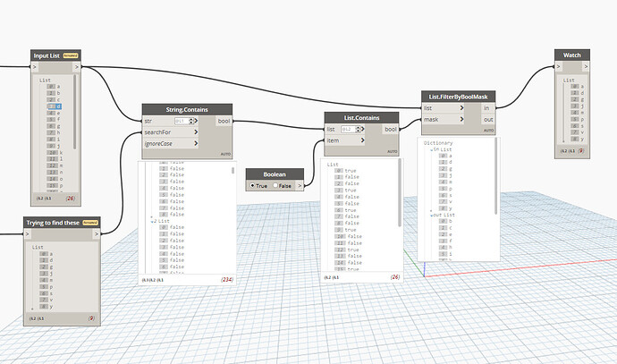Screen dimensions: 617x364
Task: Open the str port chevron on String.Contains
Action: click(196, 121)
